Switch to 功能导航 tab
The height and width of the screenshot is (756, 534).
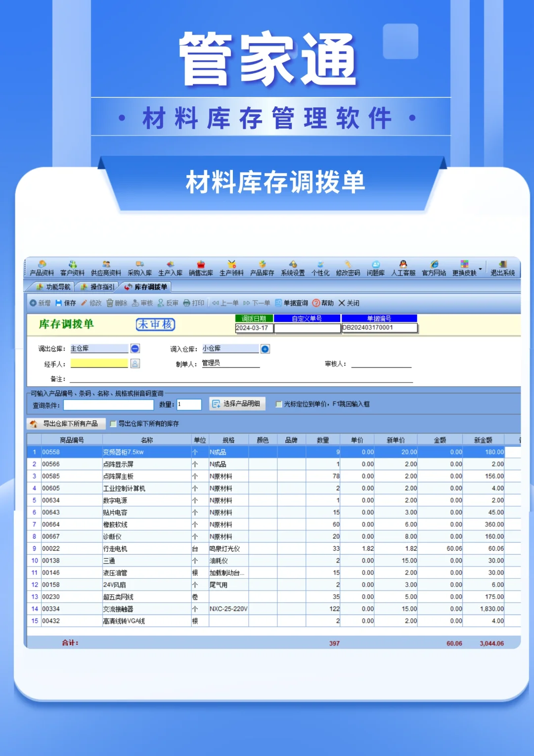pyautogui.click(x=53, y=287)
